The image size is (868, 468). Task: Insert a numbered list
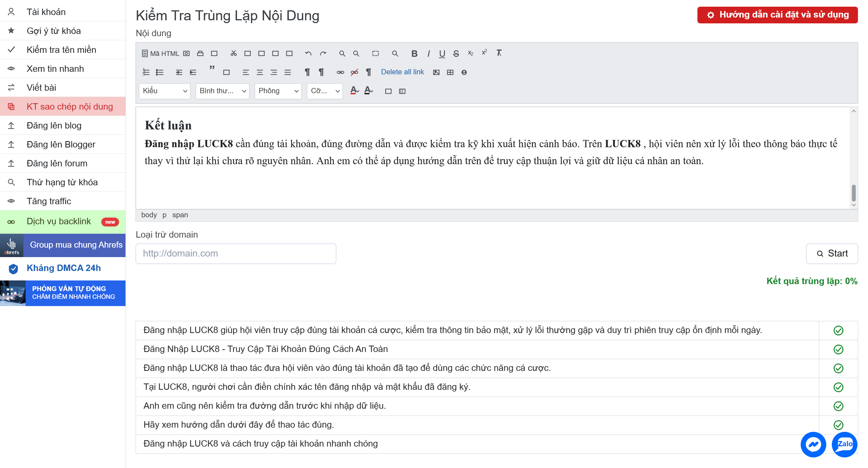[146, 72]
